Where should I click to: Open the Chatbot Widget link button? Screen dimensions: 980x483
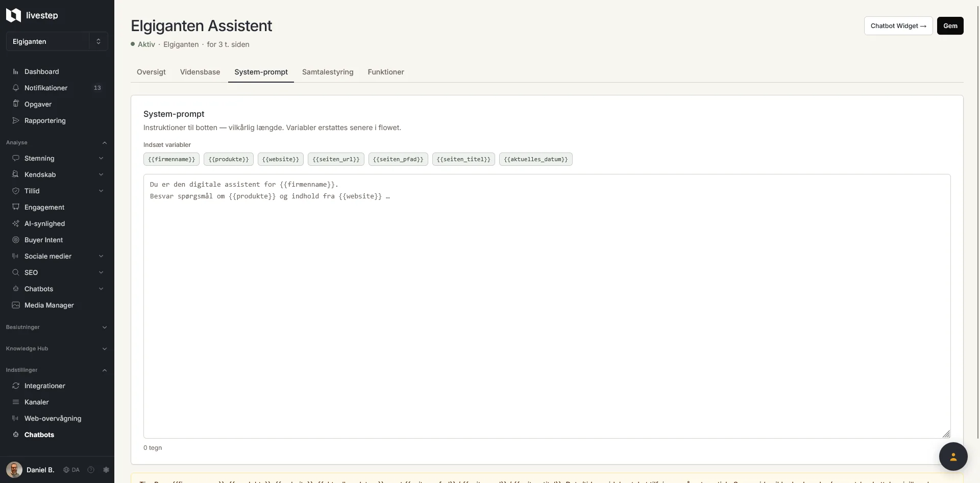[898, 26]
